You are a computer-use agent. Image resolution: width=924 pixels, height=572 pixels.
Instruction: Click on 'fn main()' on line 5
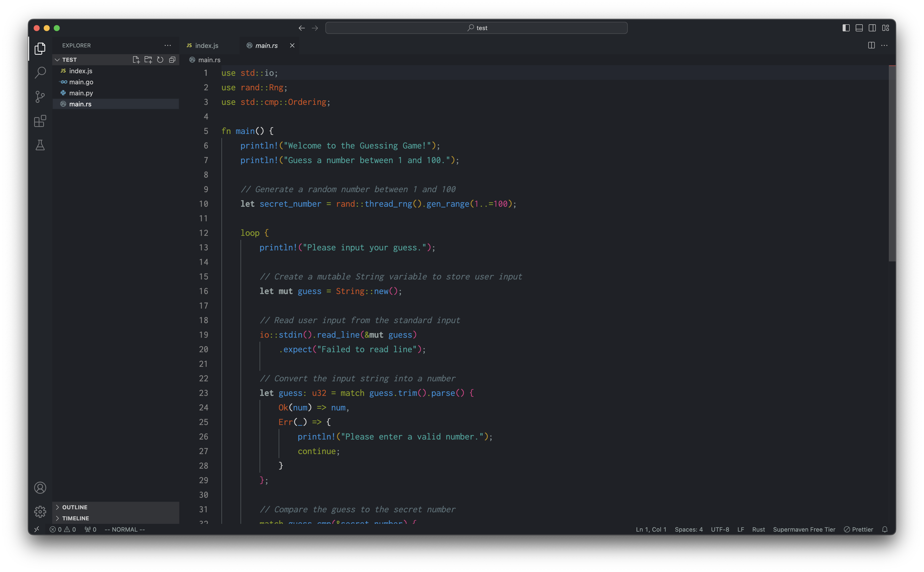243,131
